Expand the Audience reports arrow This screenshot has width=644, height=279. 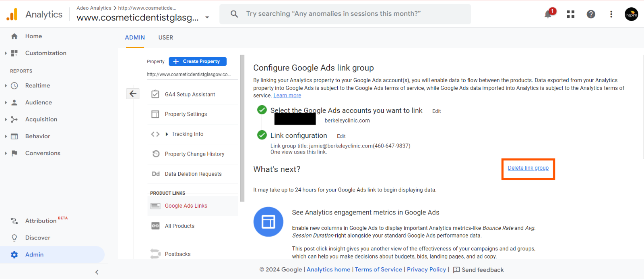[x=6, y=102]
